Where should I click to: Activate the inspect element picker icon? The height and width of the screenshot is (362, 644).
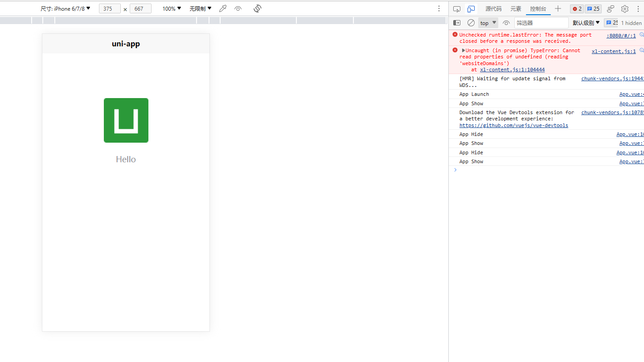pos(457,9)
